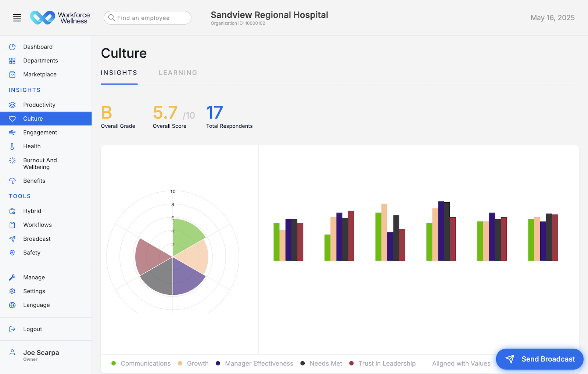Screen dimensions: 588x374
Task: Open the Safety tool
Action: click(32, 253)
